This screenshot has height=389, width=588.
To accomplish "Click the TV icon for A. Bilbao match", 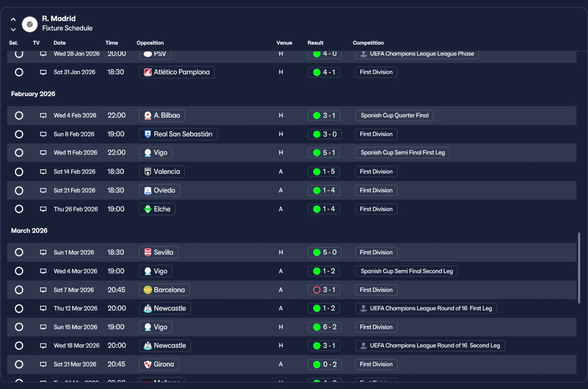I will point(43,115).
